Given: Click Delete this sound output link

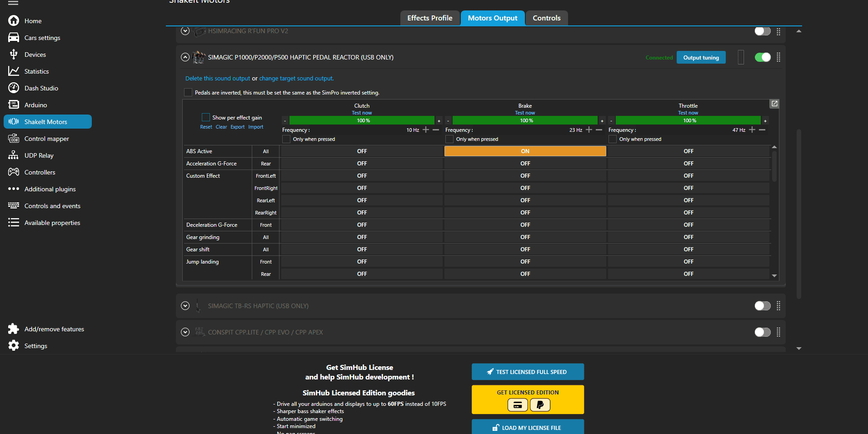Looking at the screenshot, I should click(217, 78).
